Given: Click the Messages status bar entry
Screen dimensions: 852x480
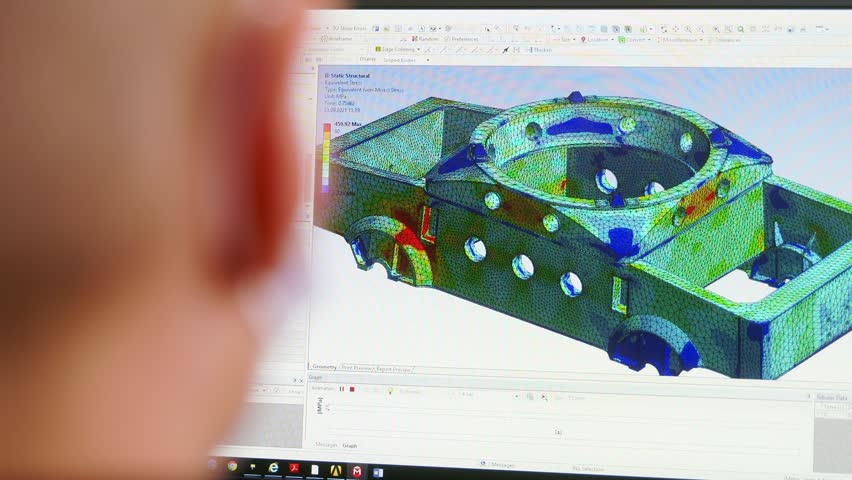Looking at the screenshot, I should click(x=498, y=465).
